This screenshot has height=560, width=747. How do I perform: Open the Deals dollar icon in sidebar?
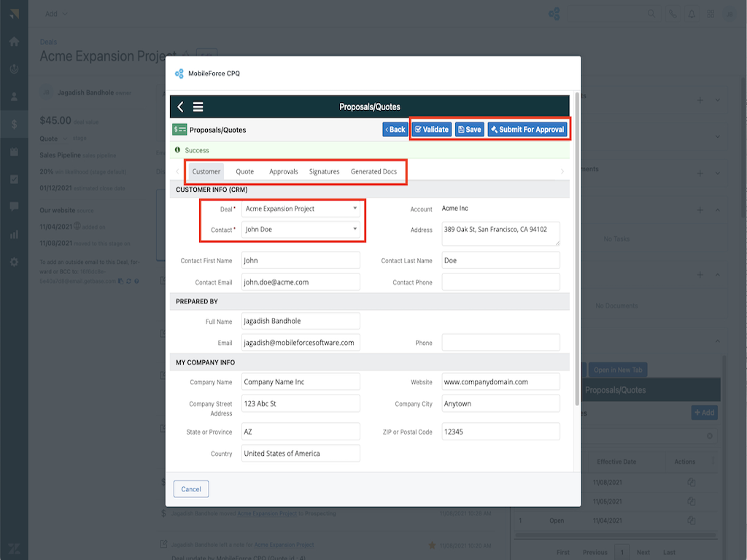click(x=14, y=124)
